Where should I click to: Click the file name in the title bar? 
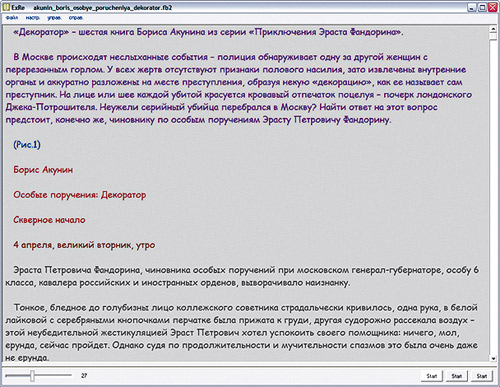pos(103,7)
